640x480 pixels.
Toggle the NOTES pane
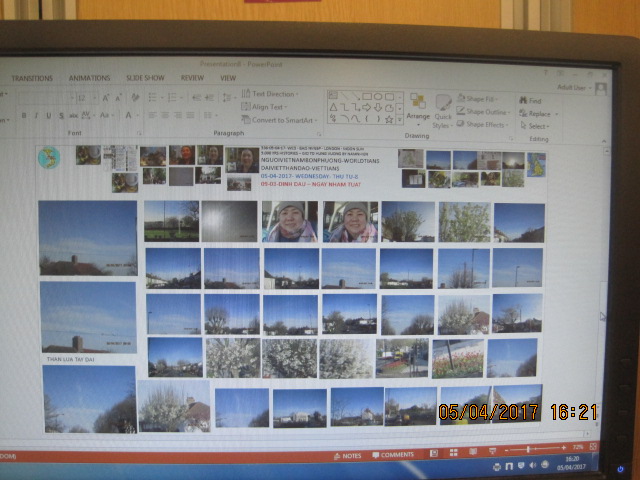(348, 456)
